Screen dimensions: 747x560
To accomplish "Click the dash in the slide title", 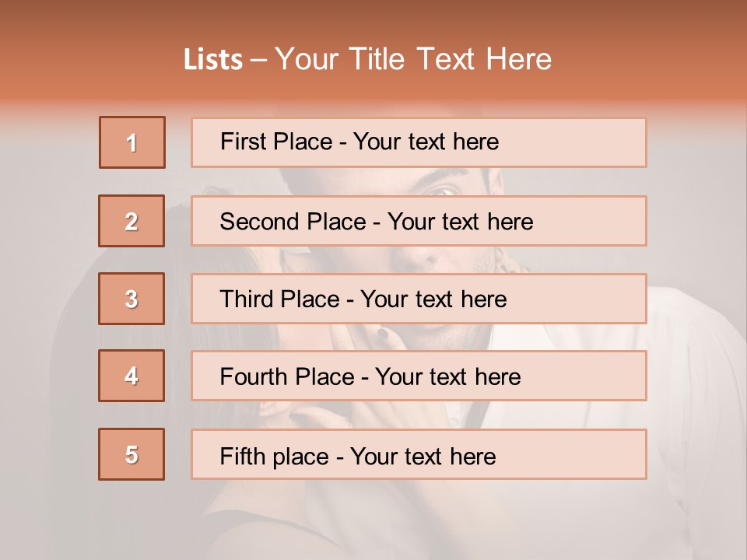I will pyautogui.click(x=258, y=60).
